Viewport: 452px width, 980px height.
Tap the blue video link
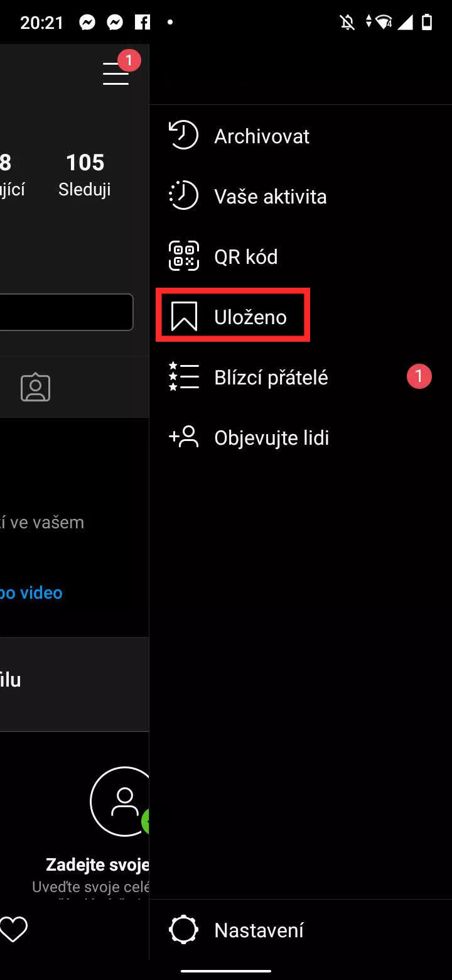coord(31,593)
